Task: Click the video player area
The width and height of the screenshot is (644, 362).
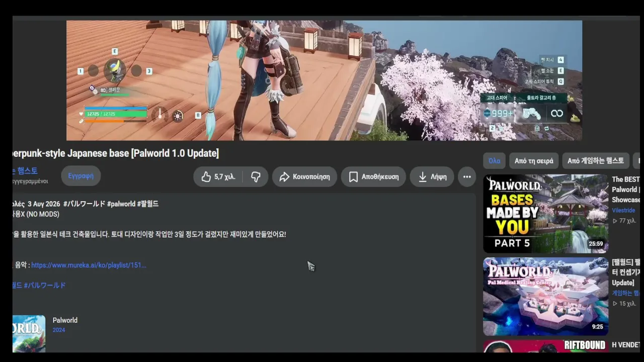Action: 324,80
